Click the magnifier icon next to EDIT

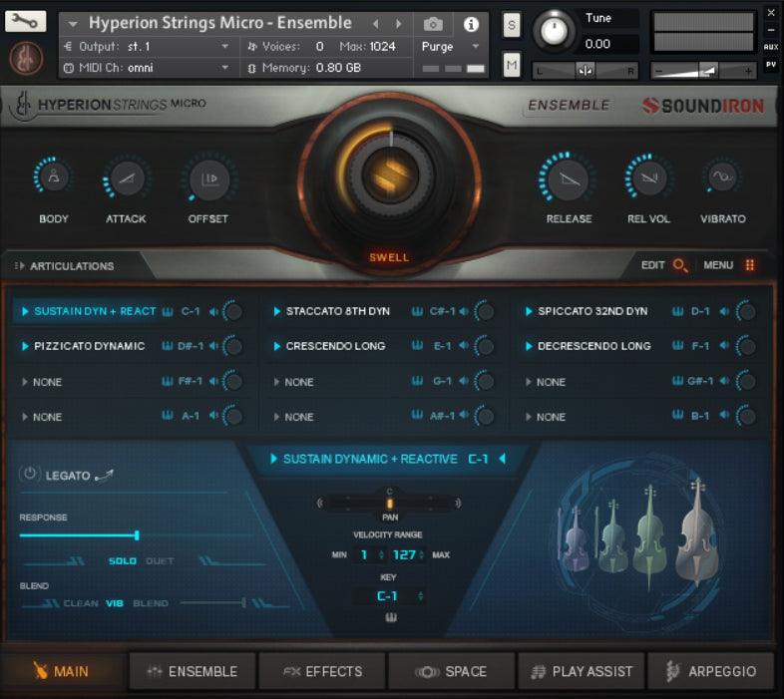[x=680, y=265]
